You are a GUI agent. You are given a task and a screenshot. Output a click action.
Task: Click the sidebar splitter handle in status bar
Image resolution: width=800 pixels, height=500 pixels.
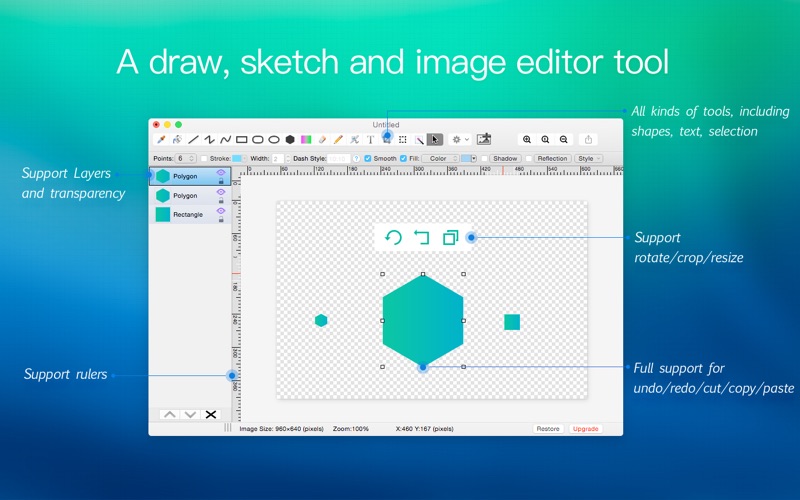point(228,428)
